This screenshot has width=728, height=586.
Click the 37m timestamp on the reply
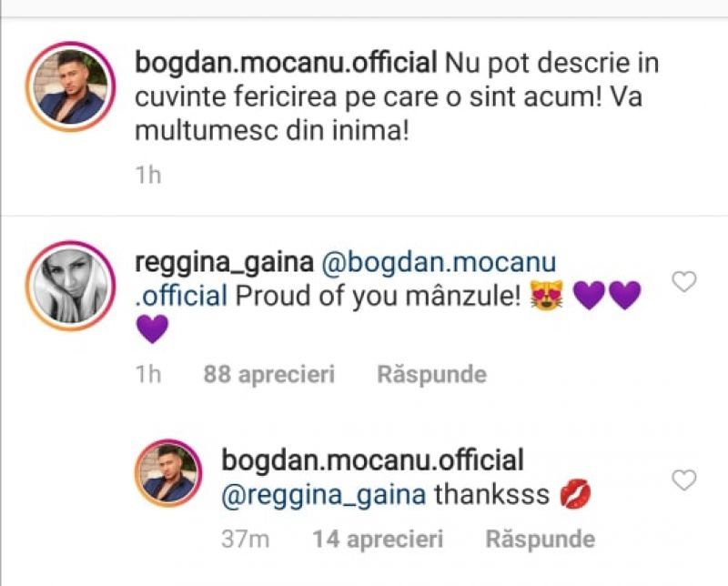pos(245,539)
